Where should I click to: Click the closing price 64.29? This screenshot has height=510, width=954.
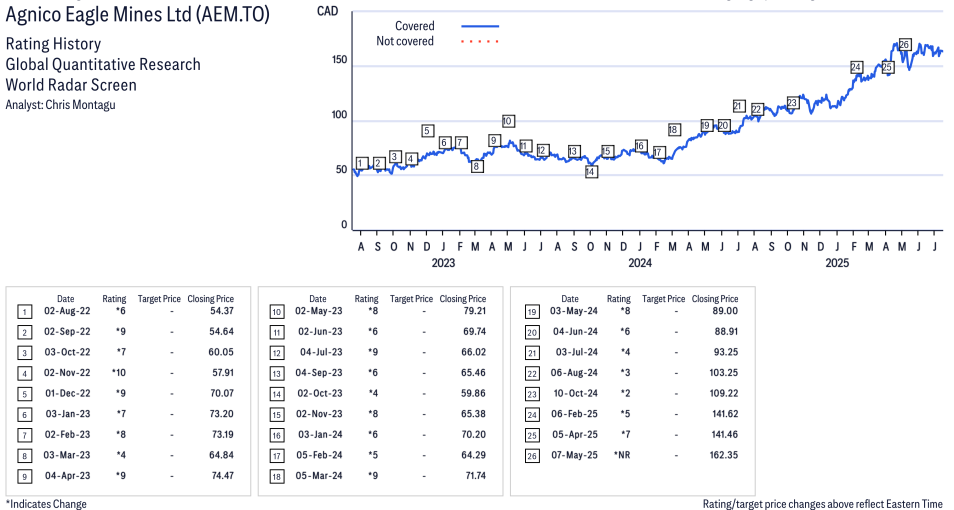pos(473,455)
